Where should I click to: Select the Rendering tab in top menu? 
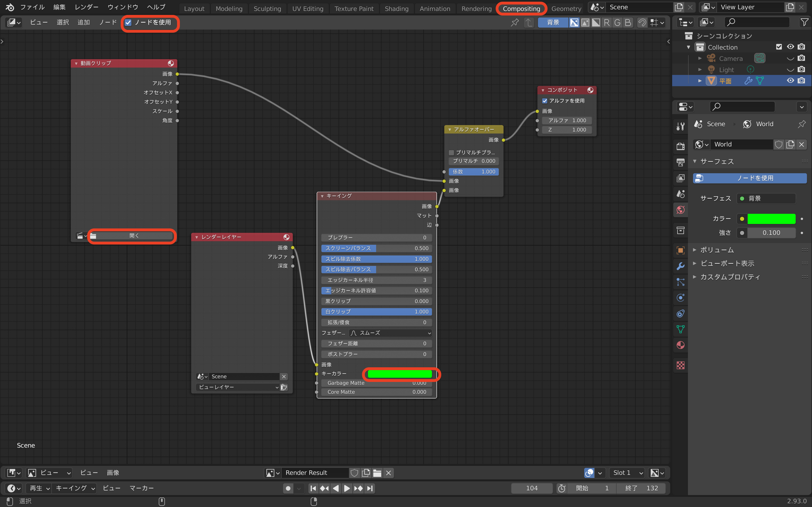pyautogui.click(x=476, y=8)
